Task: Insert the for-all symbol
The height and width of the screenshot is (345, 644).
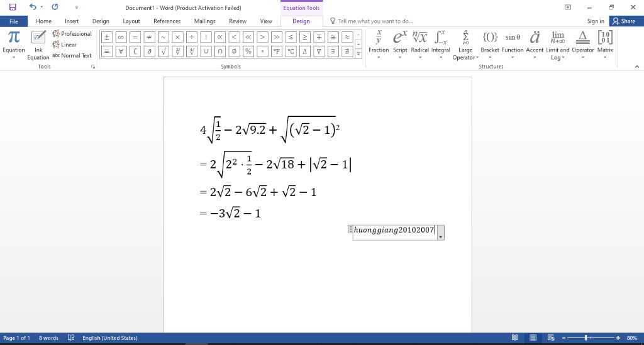Action: pos(121,52)
